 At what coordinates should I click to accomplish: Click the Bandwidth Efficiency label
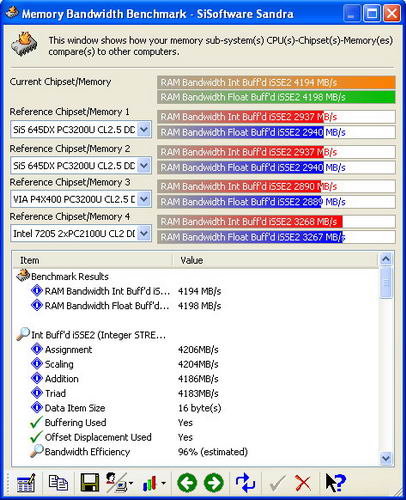pos(87,452)
